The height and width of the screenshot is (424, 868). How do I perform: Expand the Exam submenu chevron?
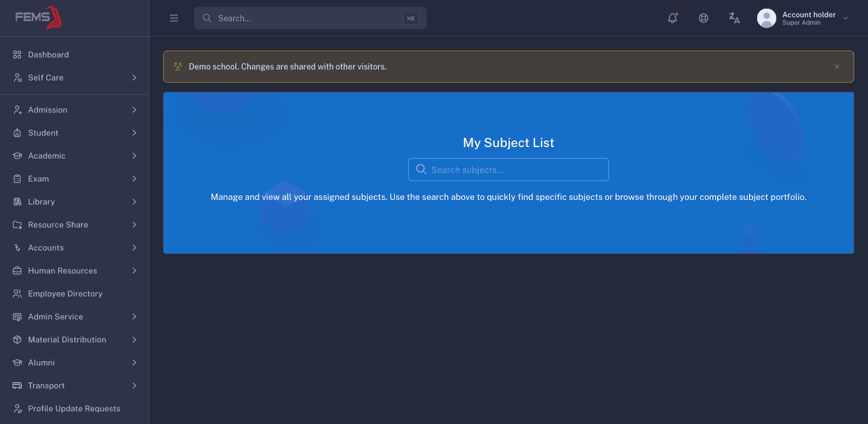(134, 179)
